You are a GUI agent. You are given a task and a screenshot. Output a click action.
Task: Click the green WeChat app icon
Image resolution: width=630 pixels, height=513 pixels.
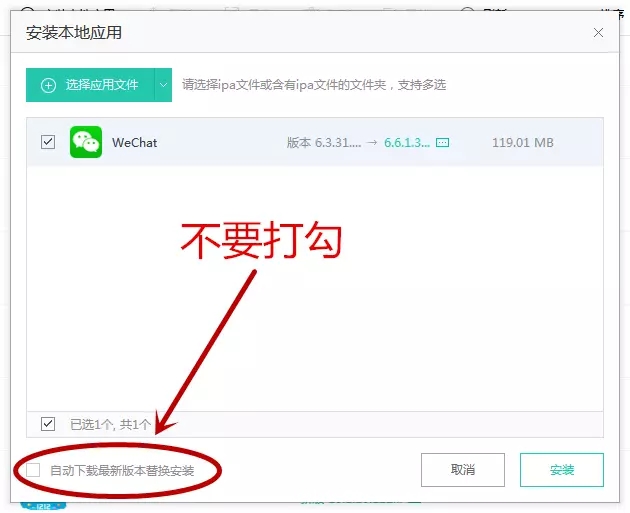(x=86, y=142)
